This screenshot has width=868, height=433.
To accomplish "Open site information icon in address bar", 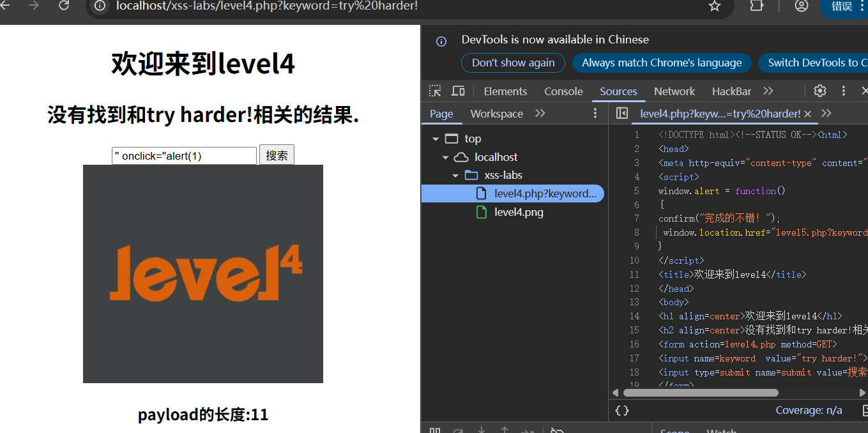I will pyautogui.click(x=100, y=6).
